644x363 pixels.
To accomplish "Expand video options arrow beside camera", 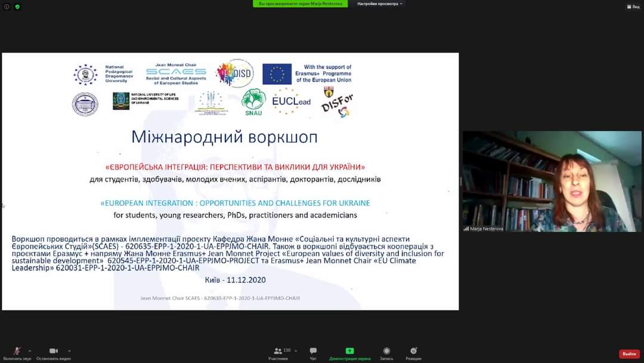I will pyautogui.click(x=69, y=350).
